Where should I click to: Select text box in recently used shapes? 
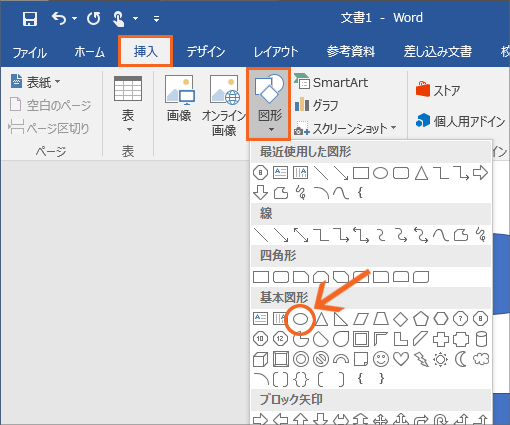pyautogui.click(x=281, y=173)
